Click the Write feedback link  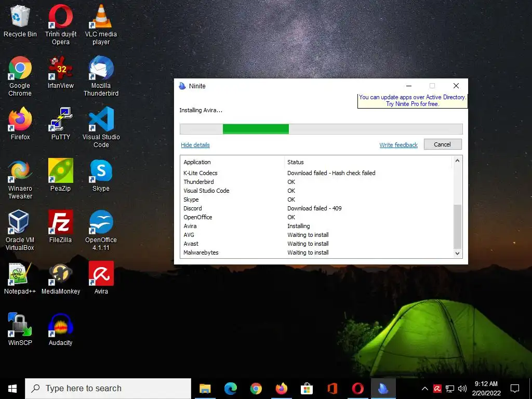398,145
